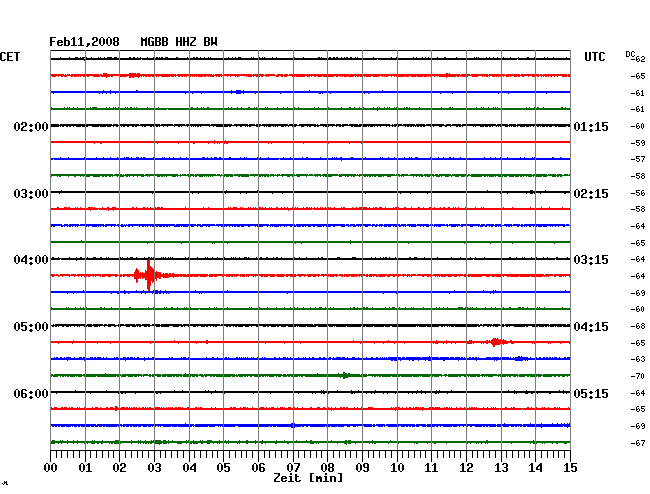Image resolution: width=650 pixels, height=494 pixels.
Task: Click minute tick label 12
Action: coord(466,467)
